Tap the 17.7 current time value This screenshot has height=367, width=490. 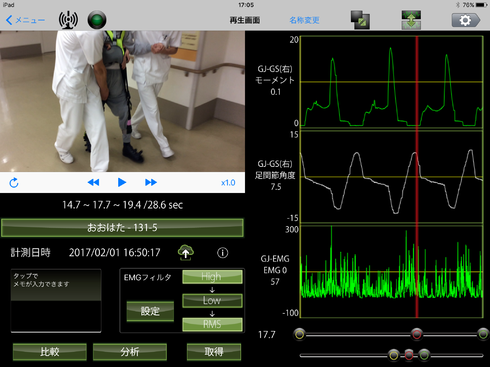[x=267, y=335]
